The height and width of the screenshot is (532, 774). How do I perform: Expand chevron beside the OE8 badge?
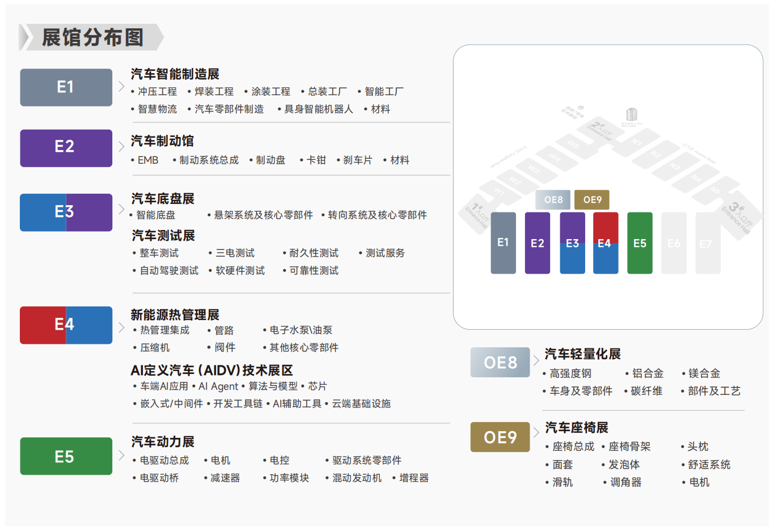536,360
